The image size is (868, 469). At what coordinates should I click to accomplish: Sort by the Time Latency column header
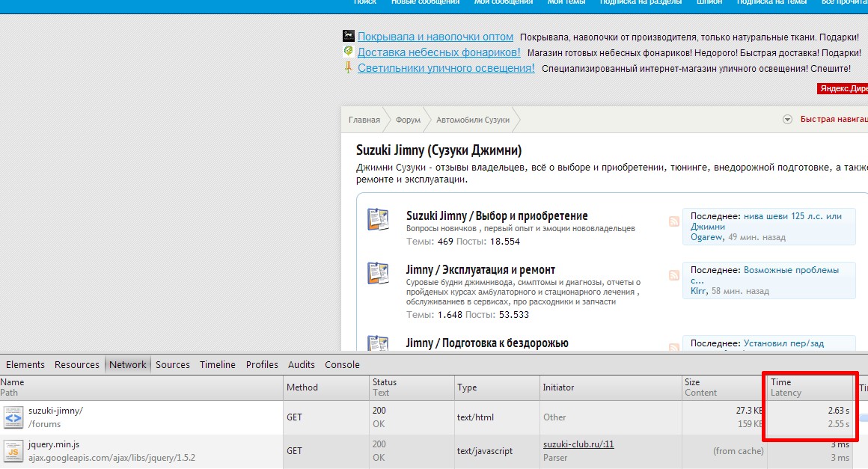(x=810, y=387)
